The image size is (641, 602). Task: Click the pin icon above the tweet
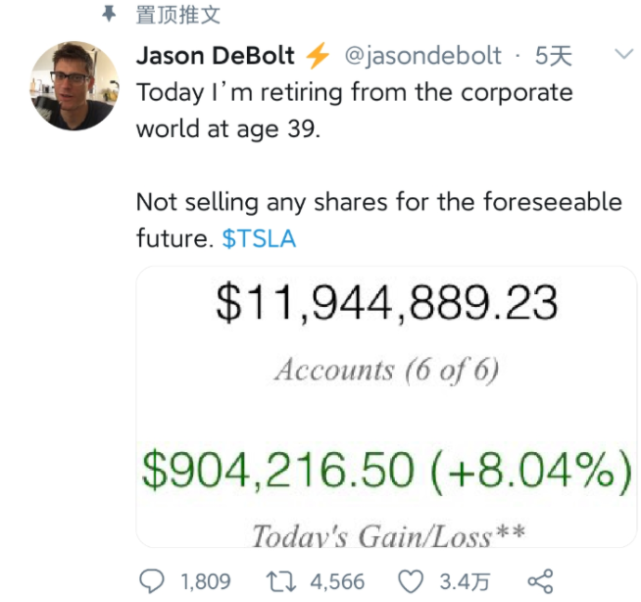(x=109, y=14)
